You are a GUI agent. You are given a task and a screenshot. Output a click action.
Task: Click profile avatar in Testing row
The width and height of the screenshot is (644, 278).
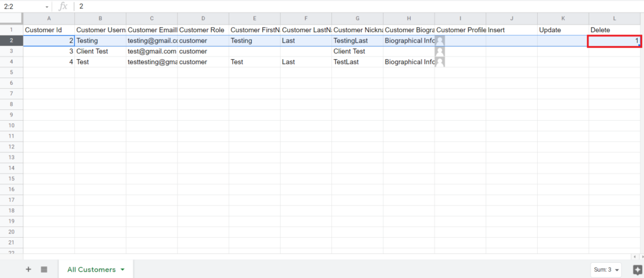(440, 41)
